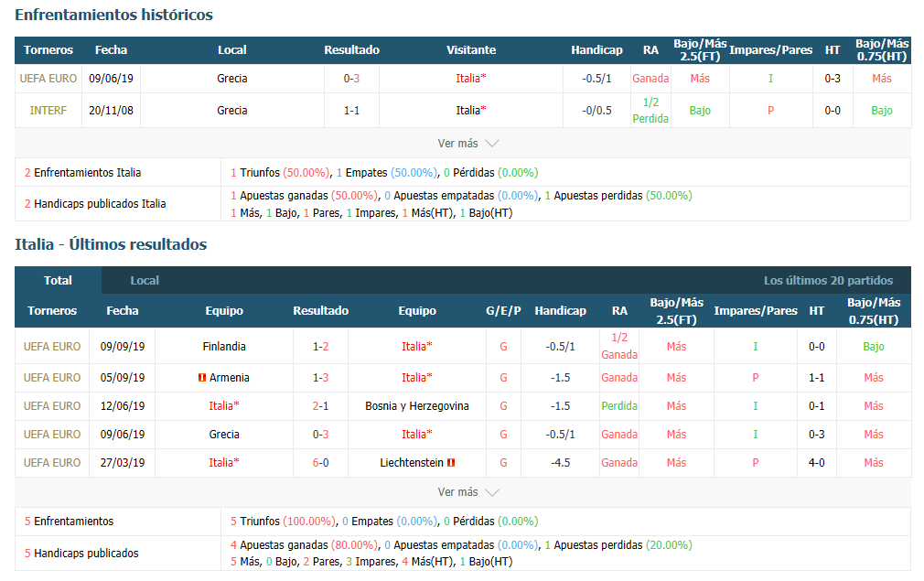The width and height of the screenshot is (924, 581).
Task: Click the 1-1 result of Grecia vs Italia
Action: (352, 110)
